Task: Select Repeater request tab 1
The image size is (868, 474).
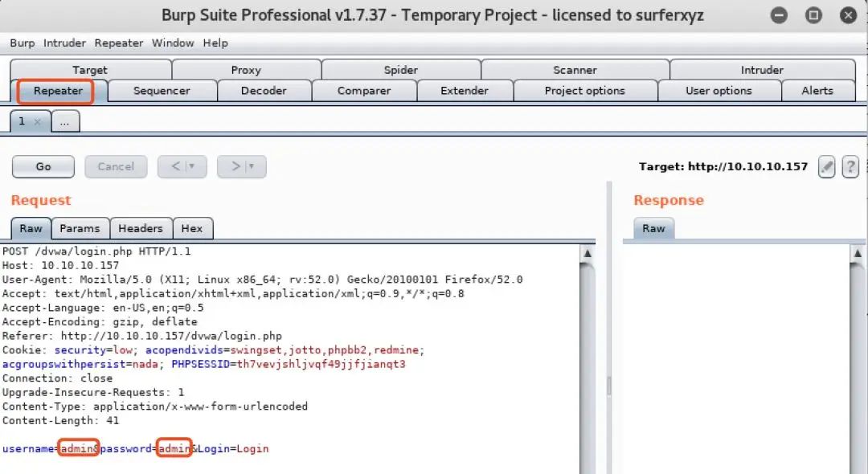Action: click(x=23, y=121)
